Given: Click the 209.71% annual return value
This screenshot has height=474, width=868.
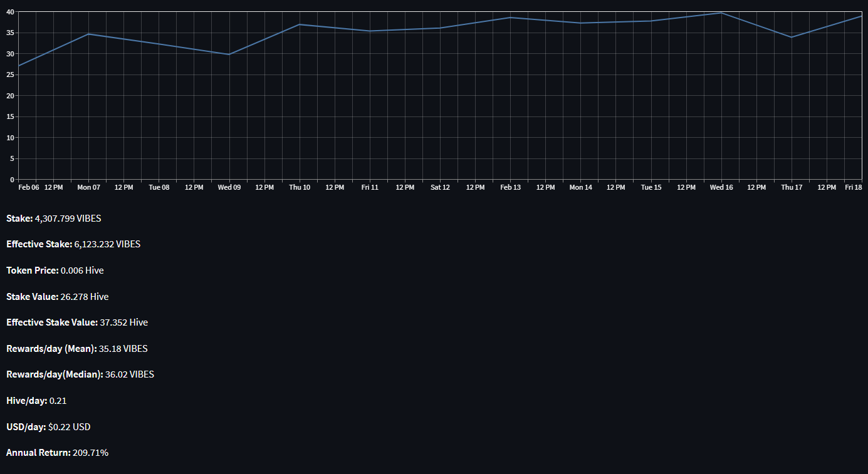Looking at the screenshot, I should (x=91, y=453).
